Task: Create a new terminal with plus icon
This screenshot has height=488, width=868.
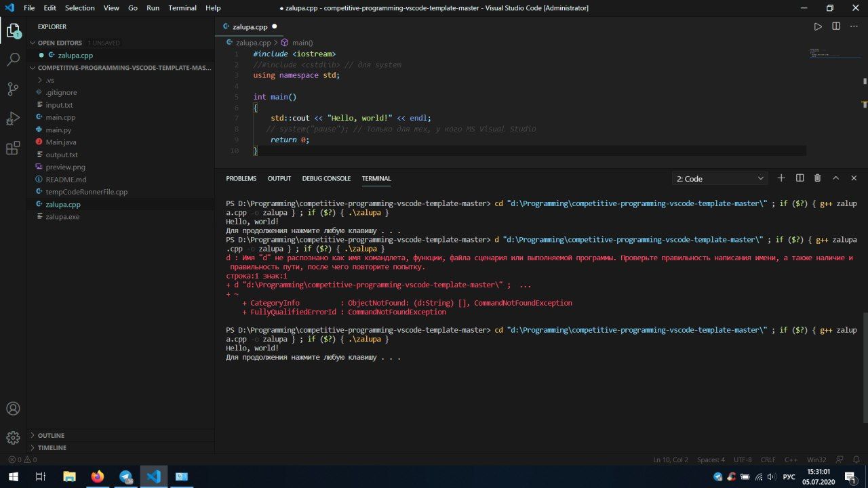Action: coord(781,178)
